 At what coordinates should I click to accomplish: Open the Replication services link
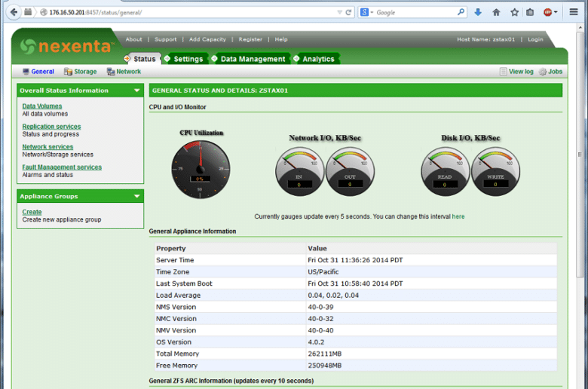pos(51,127)
